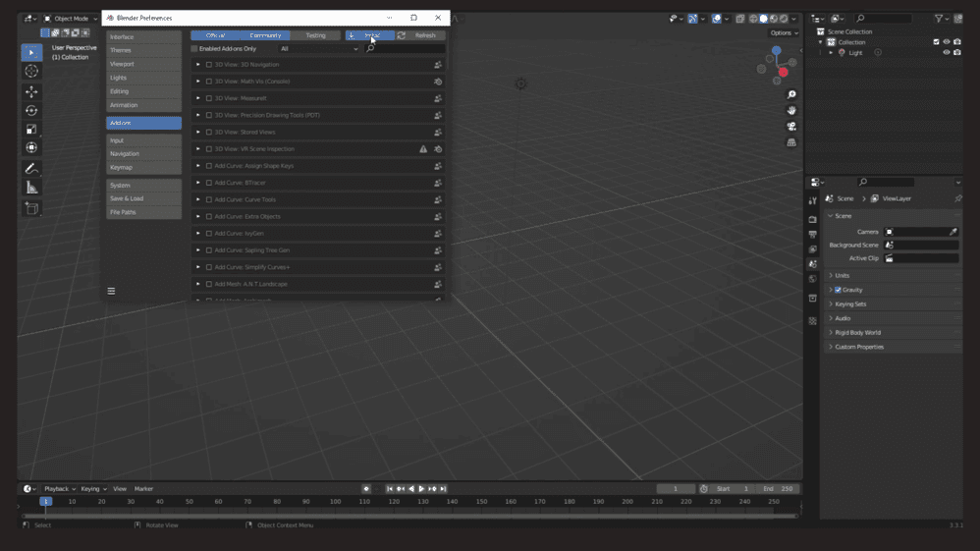980x551 pixels.
Task: Select the Scale tool
Action: (31, 130)
